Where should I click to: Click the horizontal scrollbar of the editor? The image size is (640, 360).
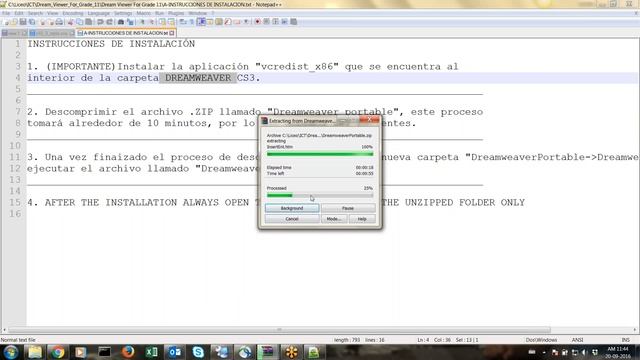pyautogui.click(x=279, y=330)
